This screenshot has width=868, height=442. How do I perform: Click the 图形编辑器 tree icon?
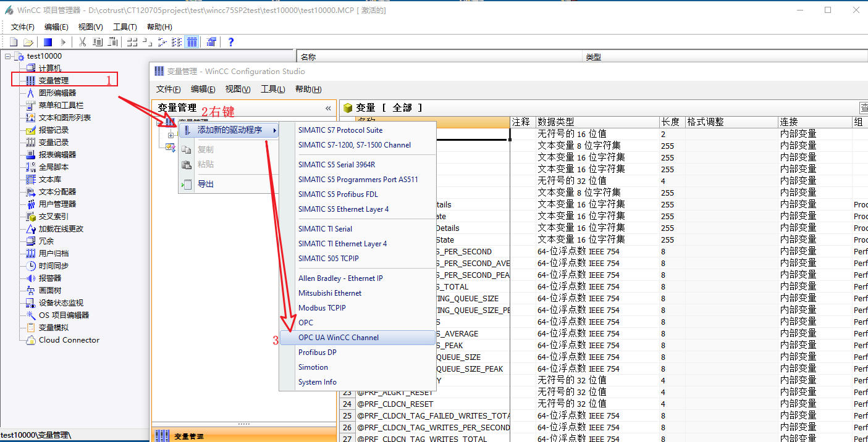click(x=31, y=93)
